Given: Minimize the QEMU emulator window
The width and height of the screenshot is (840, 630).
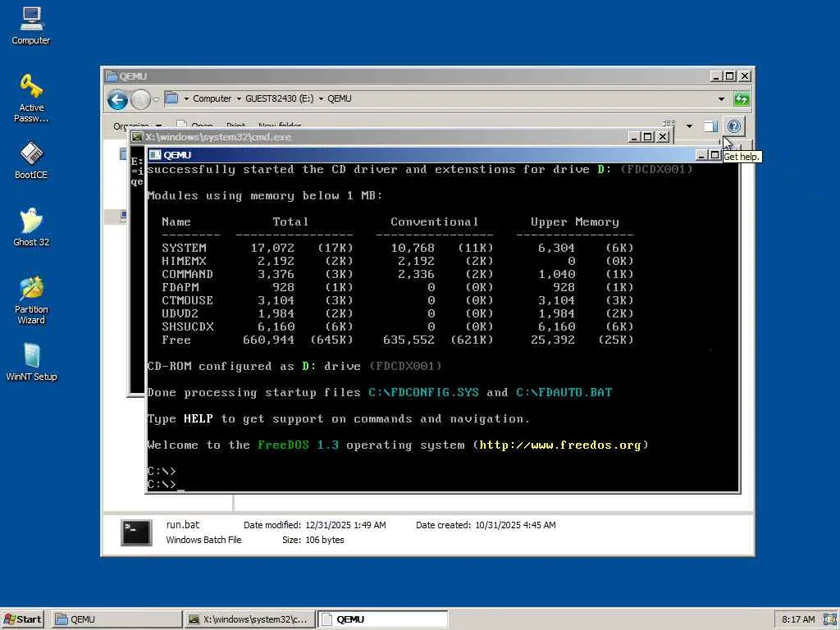Looking at the screenshot, I should click(x=701, y=155).
